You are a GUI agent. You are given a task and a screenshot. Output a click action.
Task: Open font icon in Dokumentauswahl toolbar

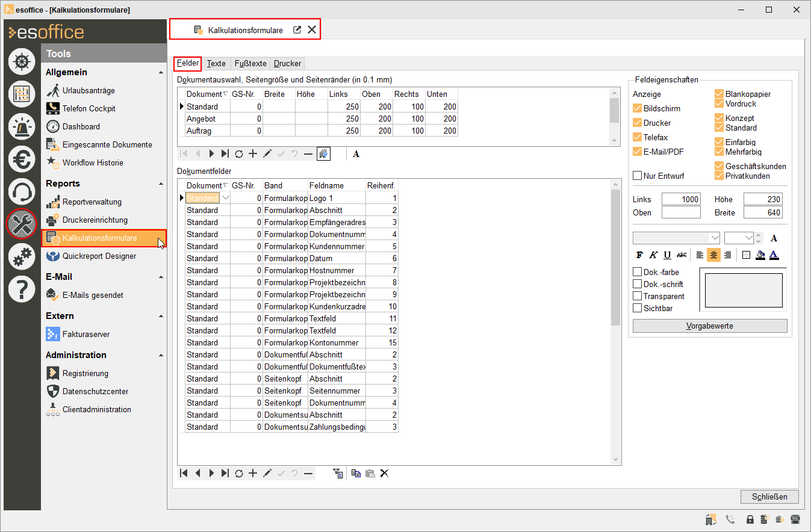click(356, 154)
